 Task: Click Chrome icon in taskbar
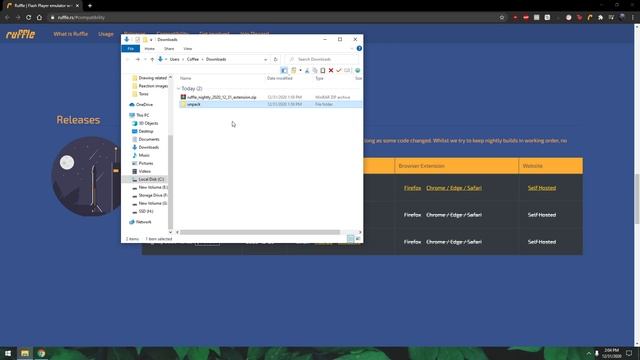point(41,353)
